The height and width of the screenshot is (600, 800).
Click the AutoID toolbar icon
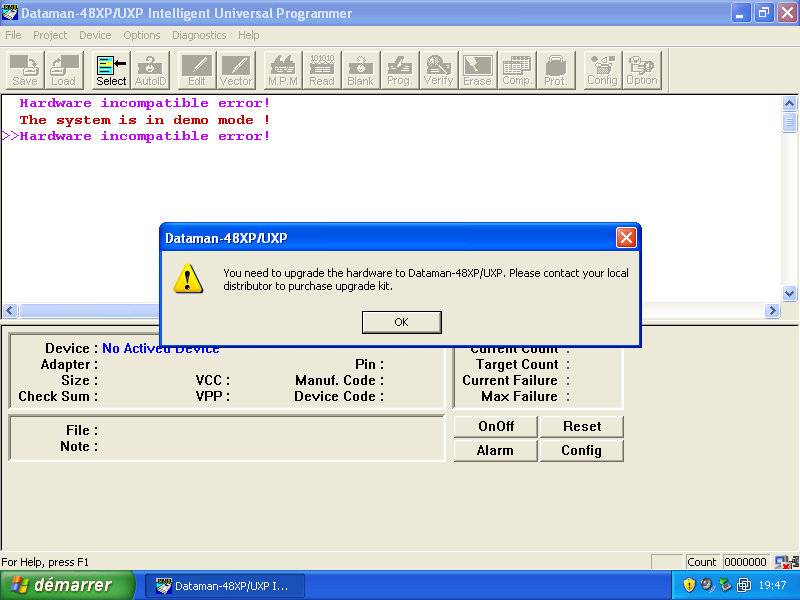coord(150,70)
